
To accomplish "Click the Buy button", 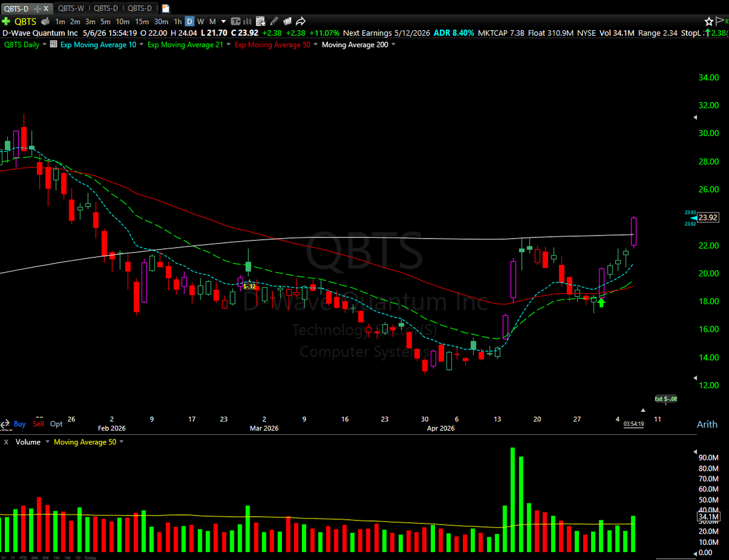I will click(x=19, y=424).
